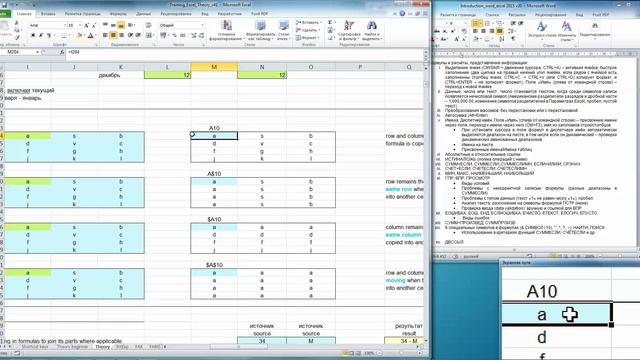Open Cell Styles in Excel ribbon
Image resolution: width=640 pixels, height=360 pixels.
click(283, 30)
